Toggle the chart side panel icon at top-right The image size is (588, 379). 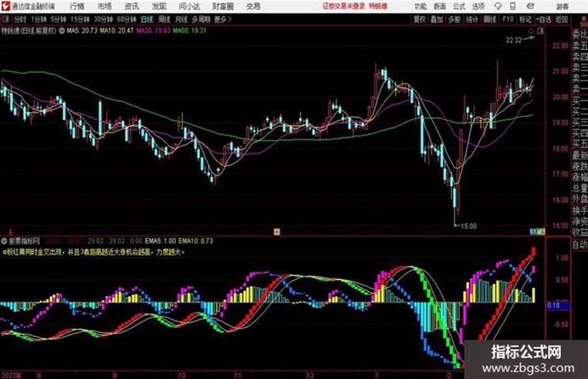click(540, 31)
